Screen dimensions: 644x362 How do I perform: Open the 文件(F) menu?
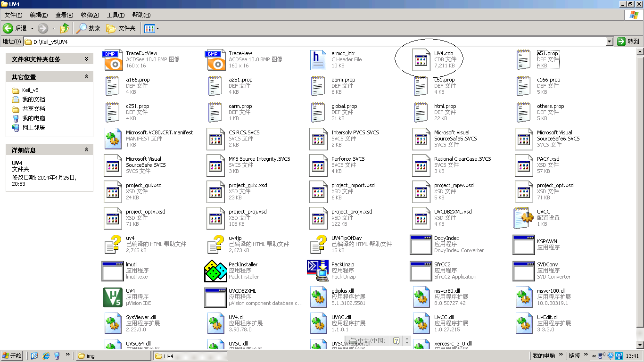pos(13,15)
